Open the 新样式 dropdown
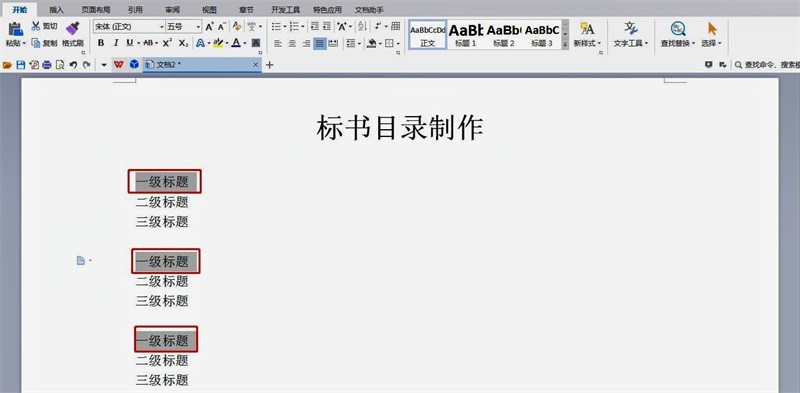The height and width of the screenshot is (393, 800). coord(599,44)
